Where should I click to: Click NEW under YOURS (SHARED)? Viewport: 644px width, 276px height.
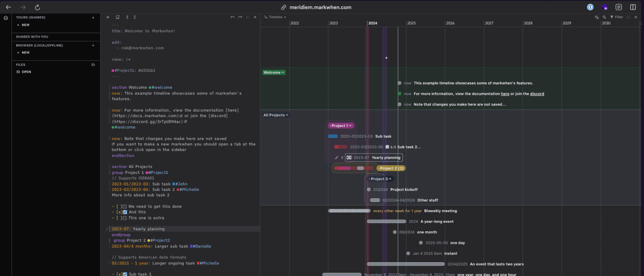click(x=23, y=25)
